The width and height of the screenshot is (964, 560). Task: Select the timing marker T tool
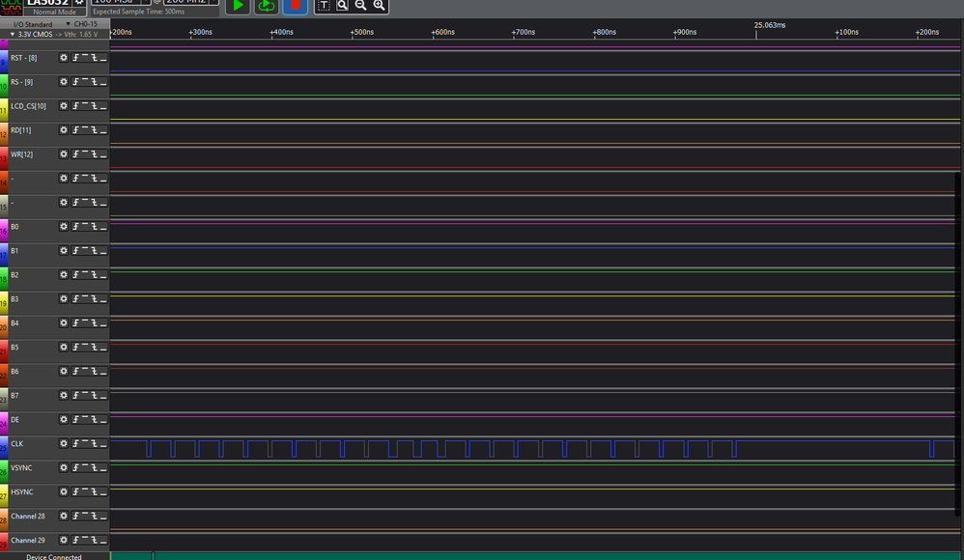[x=324, y=6]
